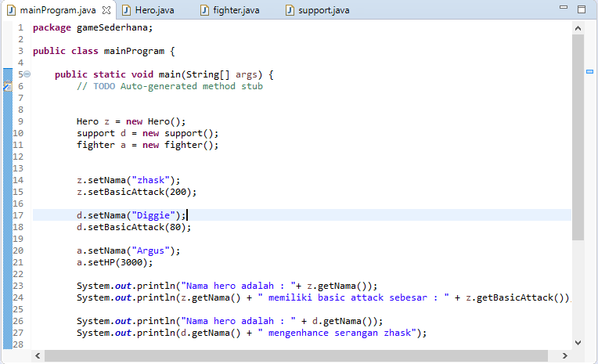Click the Java file icon on fighter.java tab
This screenshot has height=364, width=598.
coord(204,10)
